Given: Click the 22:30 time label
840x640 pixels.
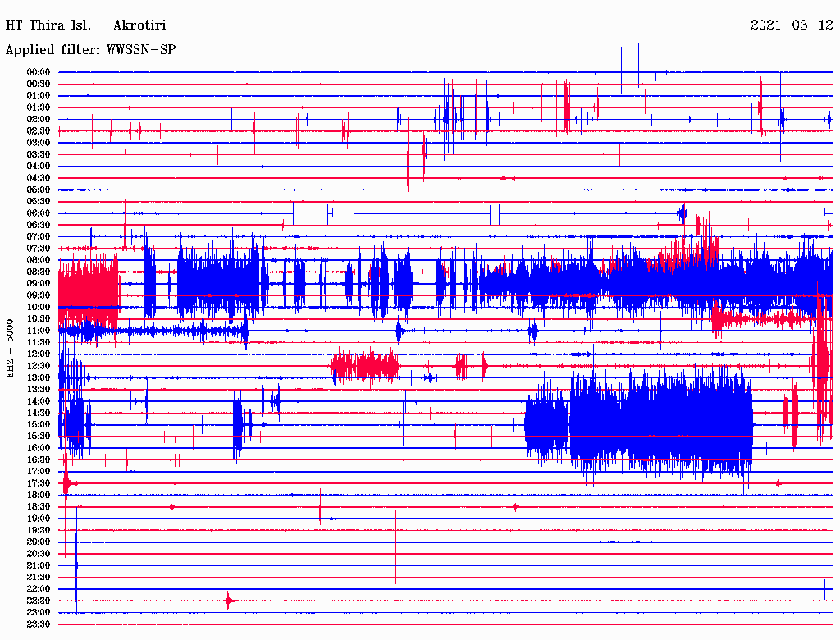Looking at the screenshot, I should [x=39, y=601].
